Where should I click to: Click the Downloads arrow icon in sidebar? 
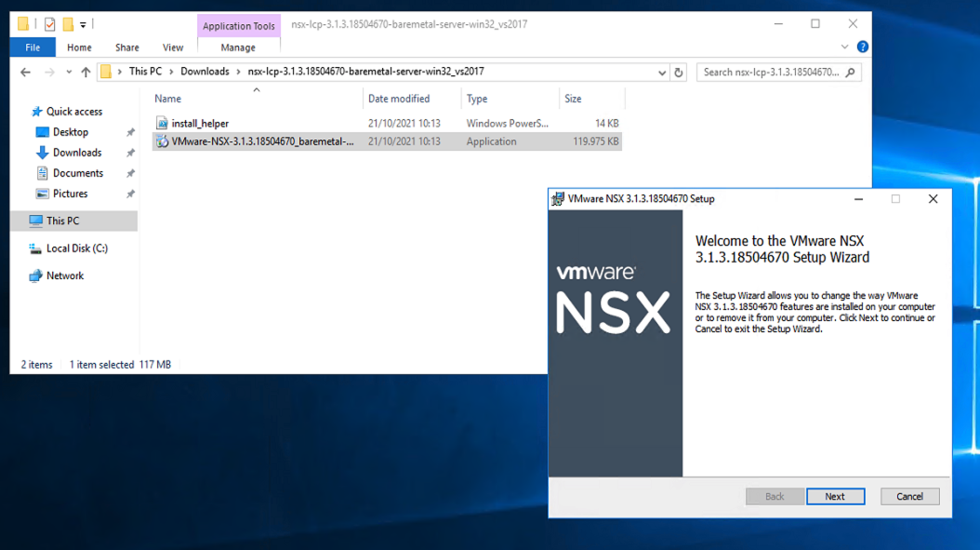[42, 153]
